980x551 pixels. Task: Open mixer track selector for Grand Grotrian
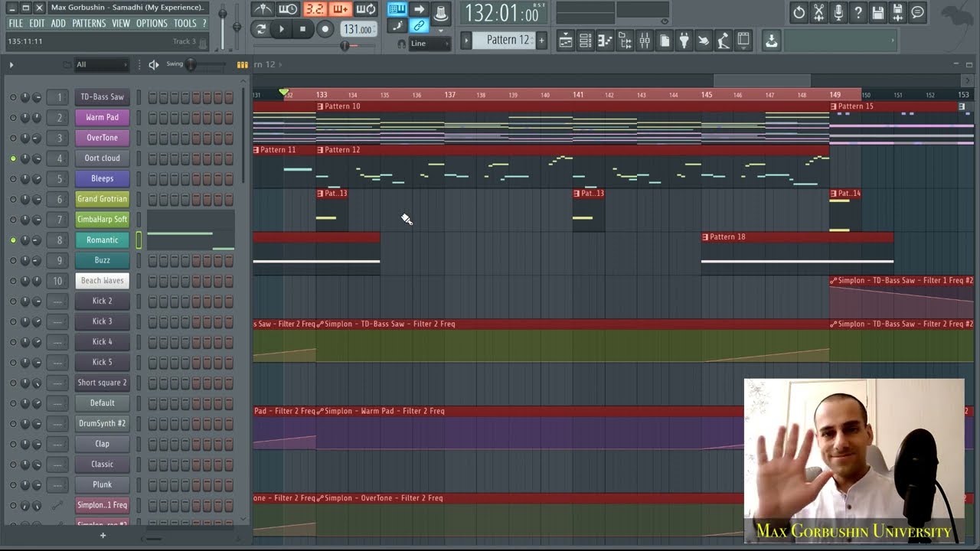[59, 199]
